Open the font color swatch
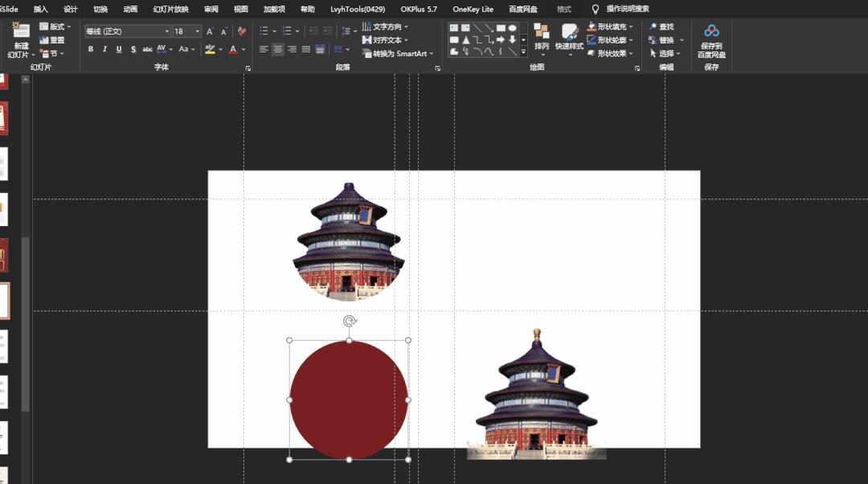 tap(233, 49)
